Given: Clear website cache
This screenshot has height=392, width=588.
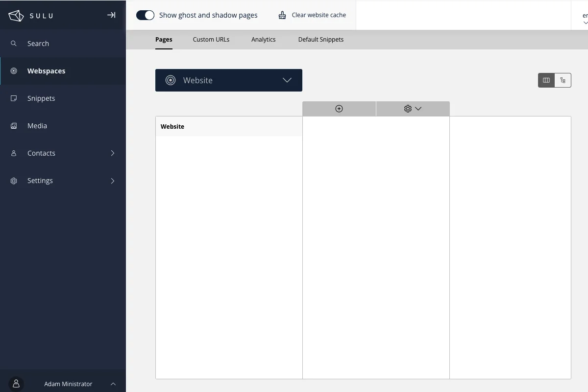Looking at the screenshot, I should [312, 15].
